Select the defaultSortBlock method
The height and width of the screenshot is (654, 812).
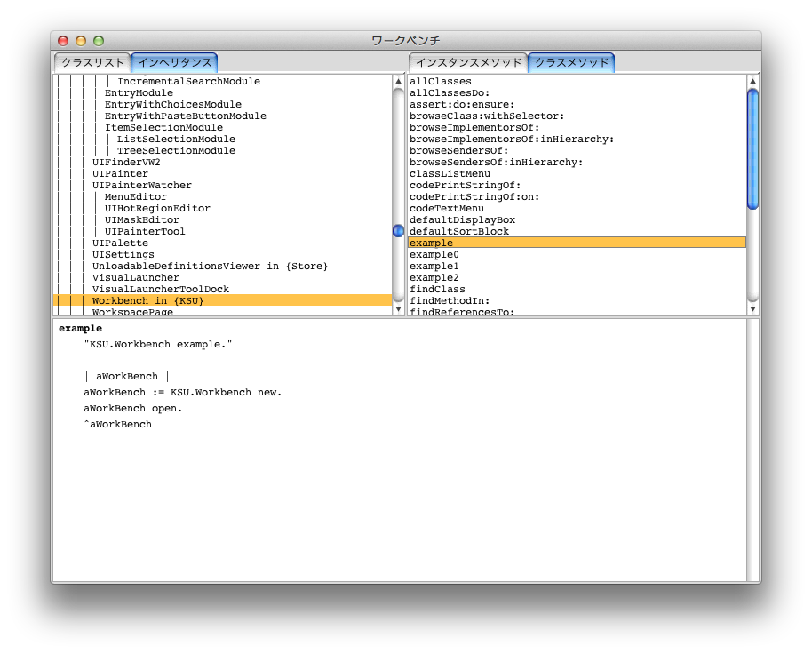click(x=459, y=231)
